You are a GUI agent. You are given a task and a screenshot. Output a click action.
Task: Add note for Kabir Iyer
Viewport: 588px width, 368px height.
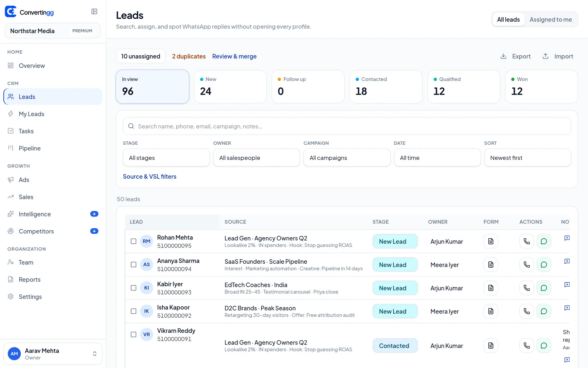tap(567, 285)
